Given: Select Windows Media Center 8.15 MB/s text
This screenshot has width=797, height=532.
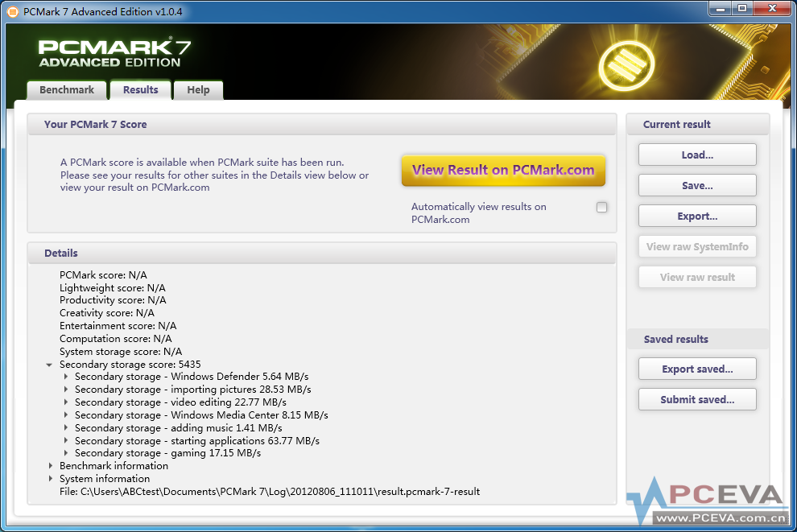Looking at the screenshot, I should 201,414.
